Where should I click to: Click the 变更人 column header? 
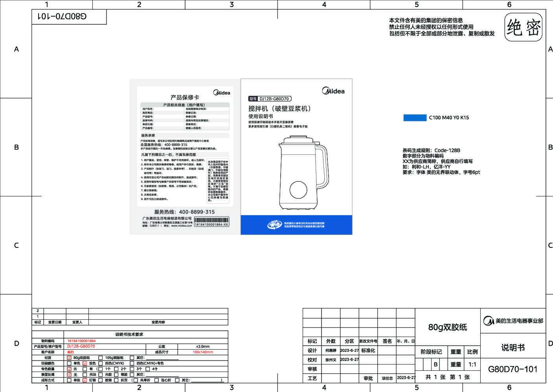click(x=77, y=322)
